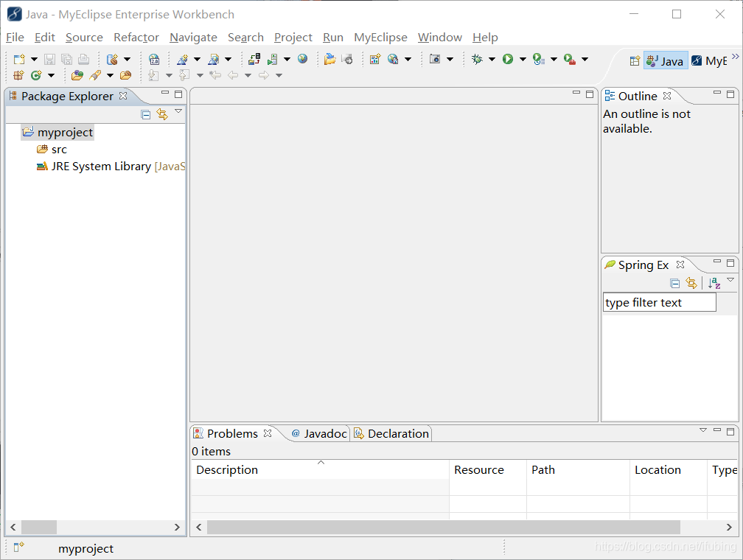
Task: Toggle alphabetical sort in Spring Explorer
Action: tap(714, 284)
